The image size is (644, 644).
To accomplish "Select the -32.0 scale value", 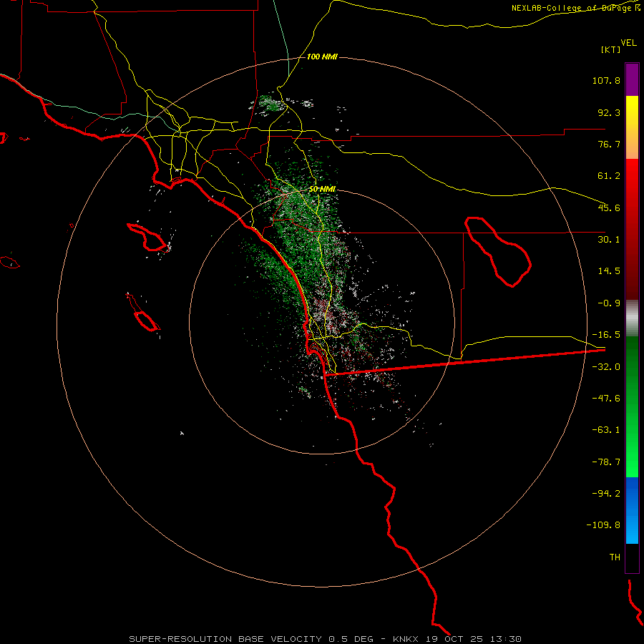I will (606, 367).
